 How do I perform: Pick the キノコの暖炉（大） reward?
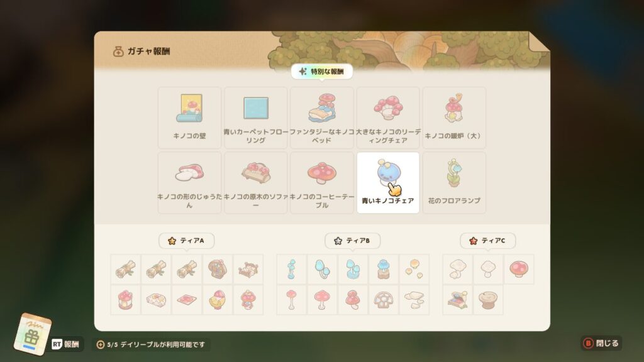454,118
